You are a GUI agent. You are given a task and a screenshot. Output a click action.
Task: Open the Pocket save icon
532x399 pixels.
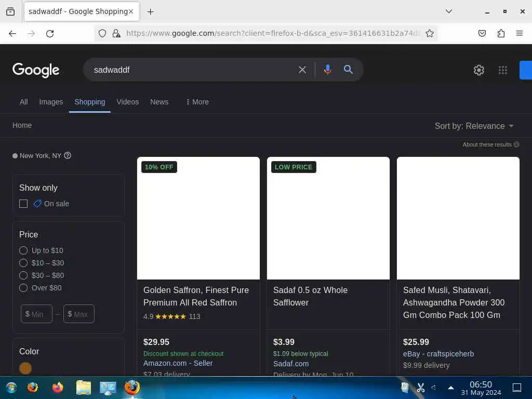pos(482,33)
